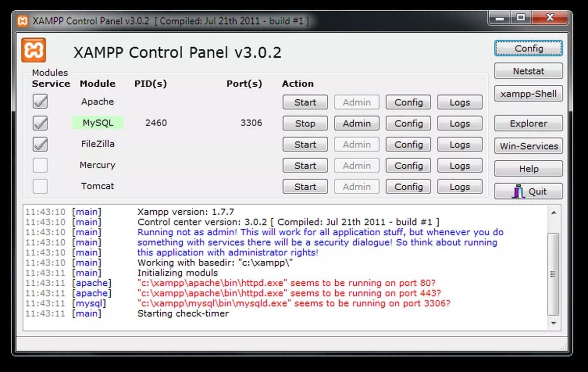Open MySQL Admin
This screenshot has width=588, height=372.
(x=357, y=124)
